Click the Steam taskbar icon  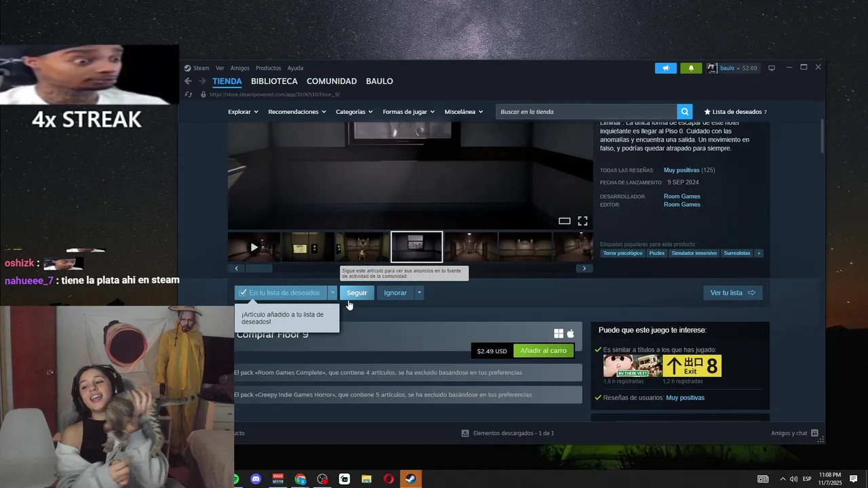[411, 479]
